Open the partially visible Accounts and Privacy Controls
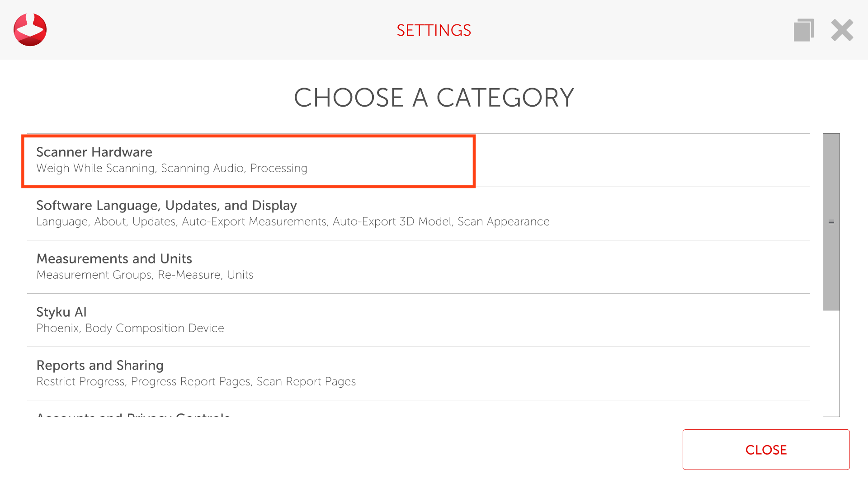This screenshot has height=488, width=868. coord(133,415)
